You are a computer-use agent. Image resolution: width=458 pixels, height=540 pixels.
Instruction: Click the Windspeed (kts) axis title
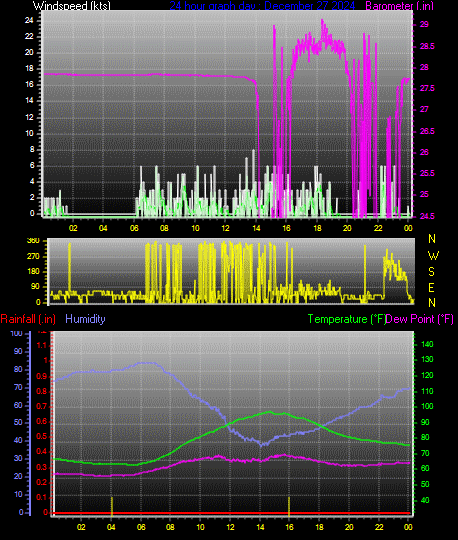pos(72,6)
